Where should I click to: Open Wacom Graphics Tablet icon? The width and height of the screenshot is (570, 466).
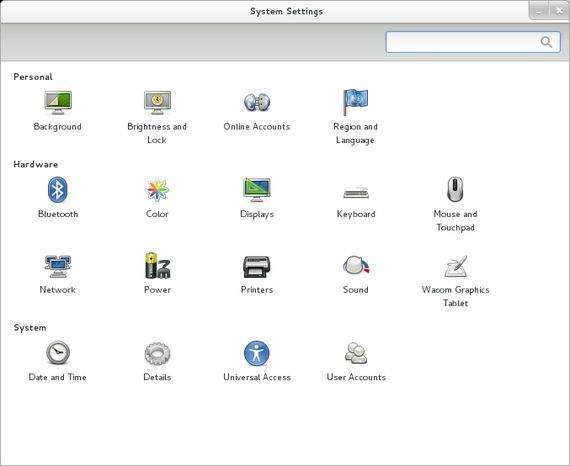[x=456, y=266]
